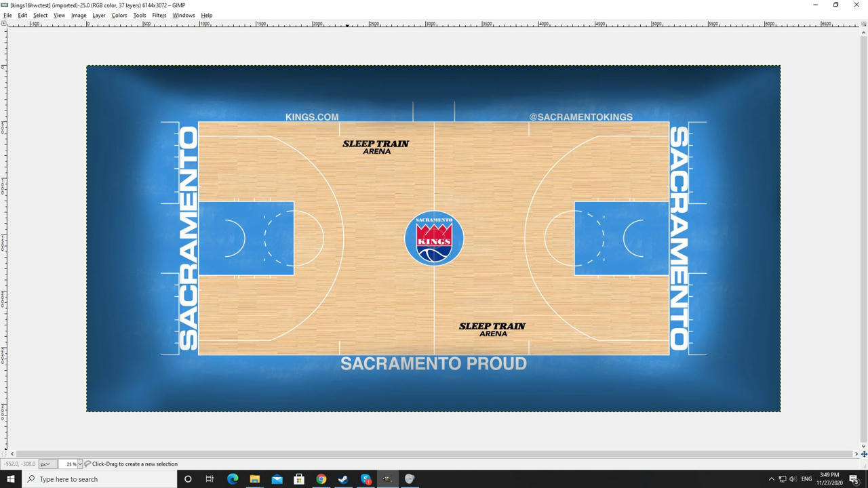Open the Edit menu
This screenshot has width=868, height=488.
[x=22, y=15]
